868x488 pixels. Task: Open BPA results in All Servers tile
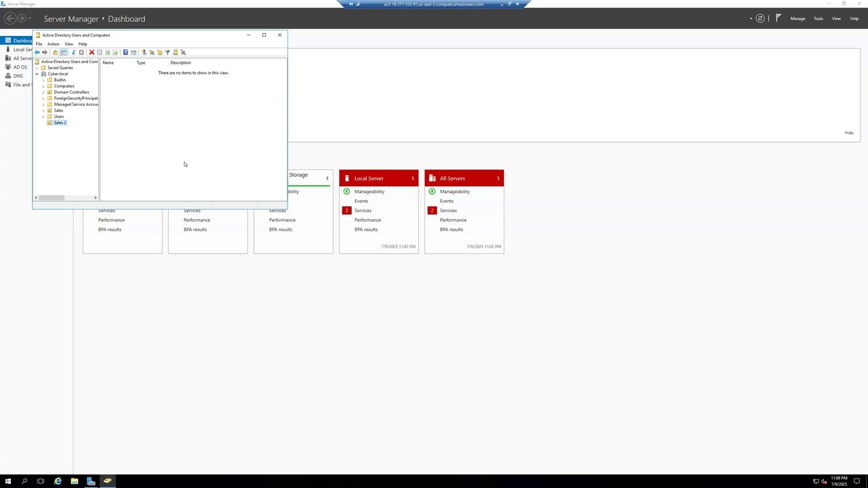pyautogui.click(x=452, y=230)
